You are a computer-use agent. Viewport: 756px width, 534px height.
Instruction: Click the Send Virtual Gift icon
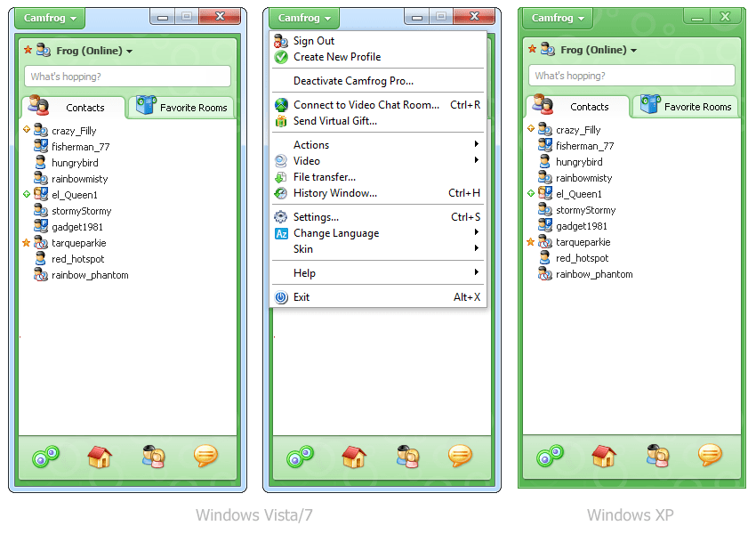point(281,121)
